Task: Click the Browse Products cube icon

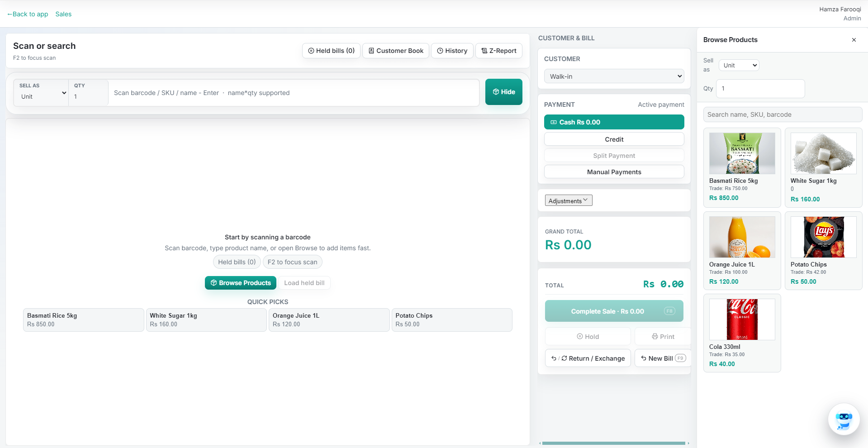Action: [213, 283]
